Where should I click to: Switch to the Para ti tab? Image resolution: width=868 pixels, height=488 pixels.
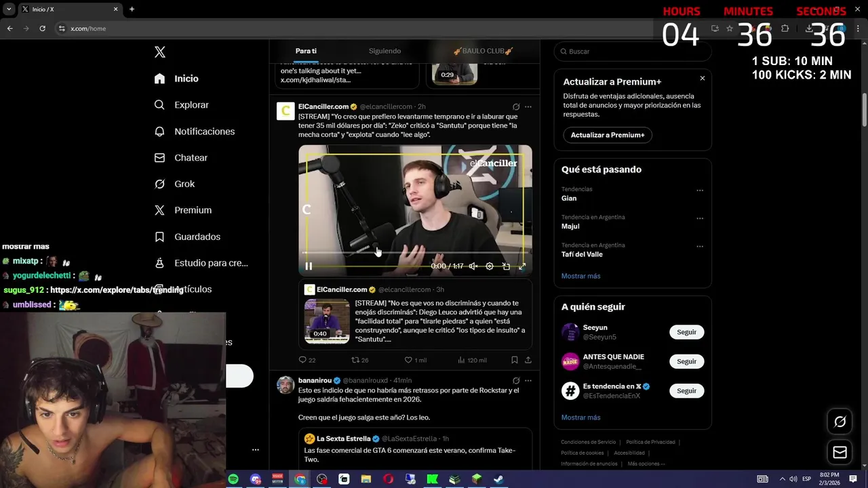(306, 51)
